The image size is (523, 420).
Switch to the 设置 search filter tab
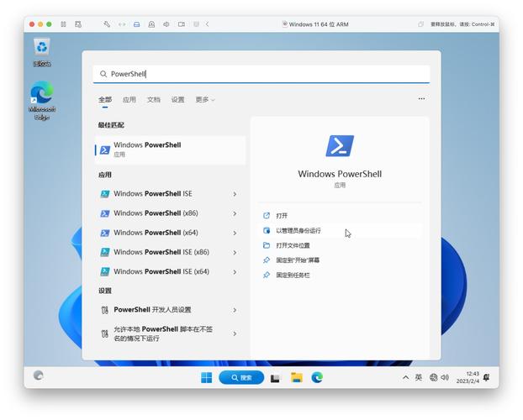tap(177, 99)
